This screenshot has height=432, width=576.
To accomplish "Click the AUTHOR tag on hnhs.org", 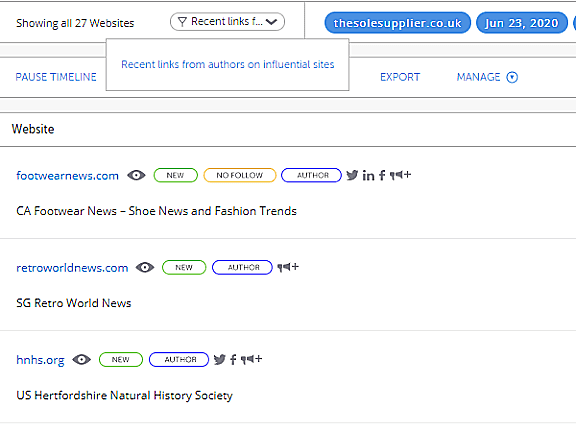I will (x=179, y=360).
